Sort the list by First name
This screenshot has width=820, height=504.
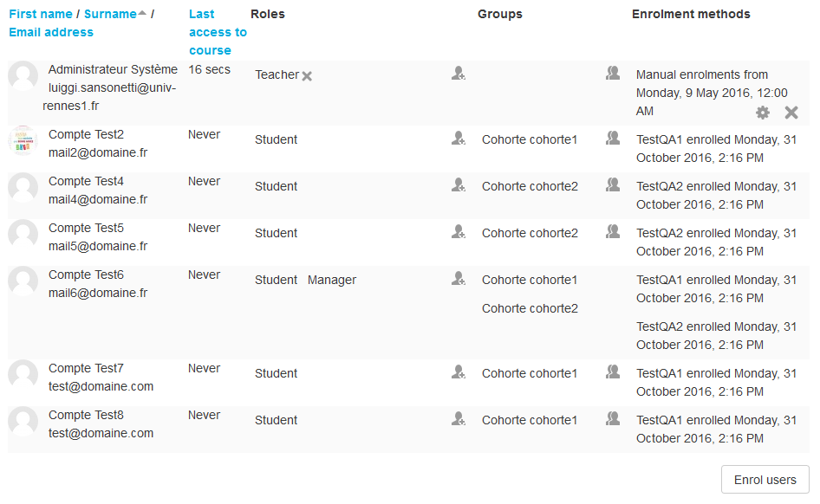[41, 14]
